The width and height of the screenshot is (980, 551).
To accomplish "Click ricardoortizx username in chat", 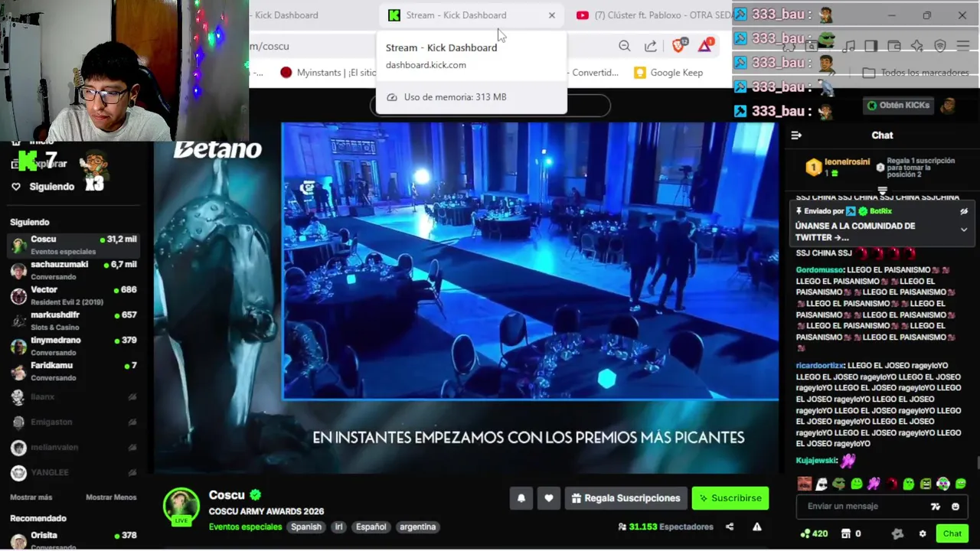I will tap(820, 366).
